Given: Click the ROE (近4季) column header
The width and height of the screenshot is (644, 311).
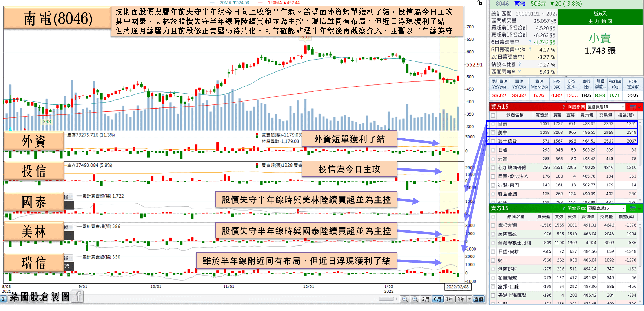Looking at the screenshot, I should coord(633,84).
